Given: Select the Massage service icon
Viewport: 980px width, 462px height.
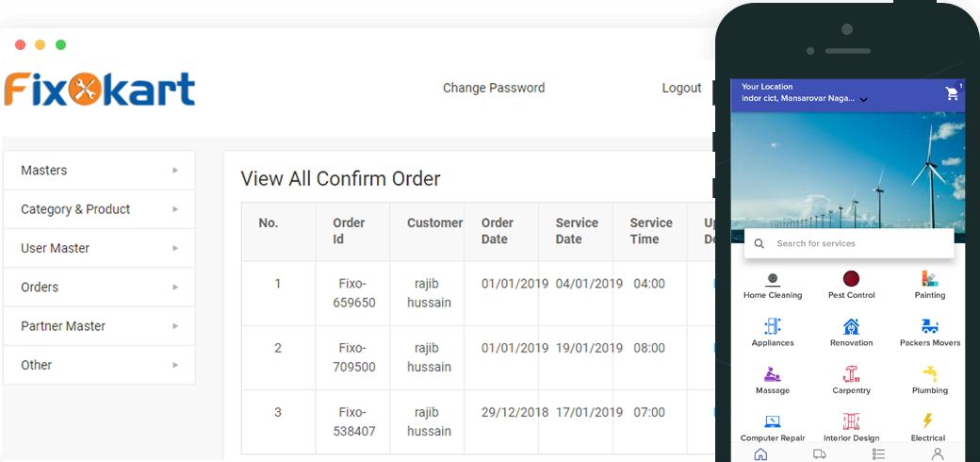Looking at the screenshot, I should tap(773, 373).
